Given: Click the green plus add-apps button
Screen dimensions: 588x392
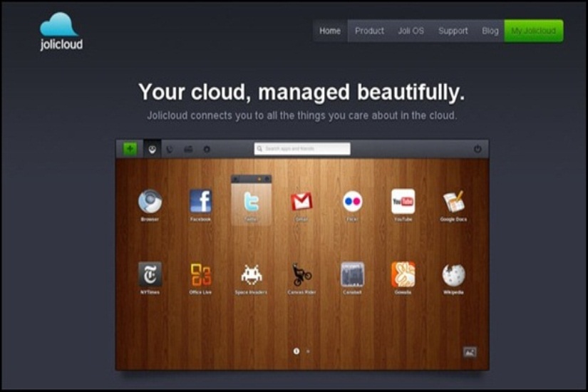Looking at the screenshot, I should coord(130,149).
